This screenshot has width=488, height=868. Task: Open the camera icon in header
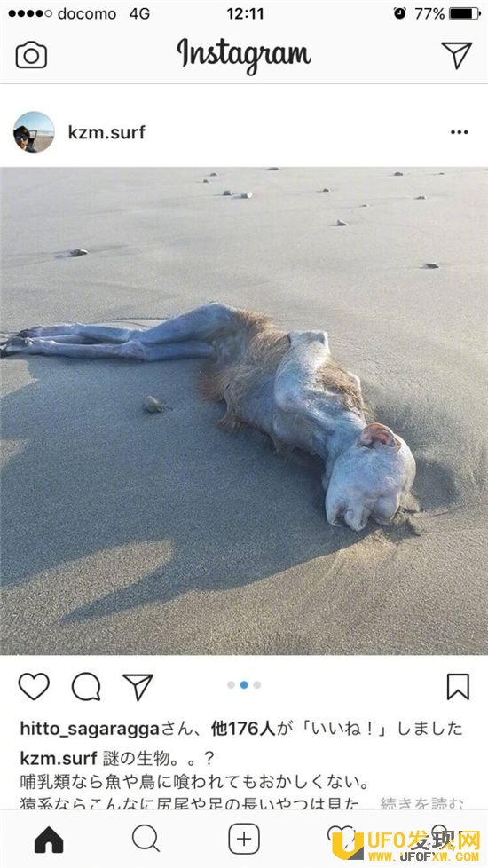[x=31, y=55]
